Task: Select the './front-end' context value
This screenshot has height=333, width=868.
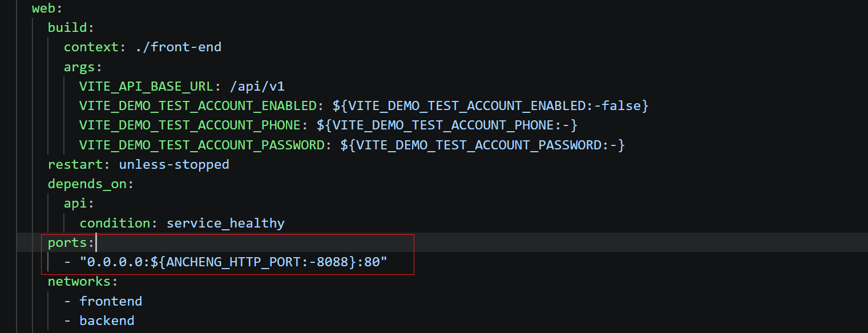Action: [x=179, y=47]
